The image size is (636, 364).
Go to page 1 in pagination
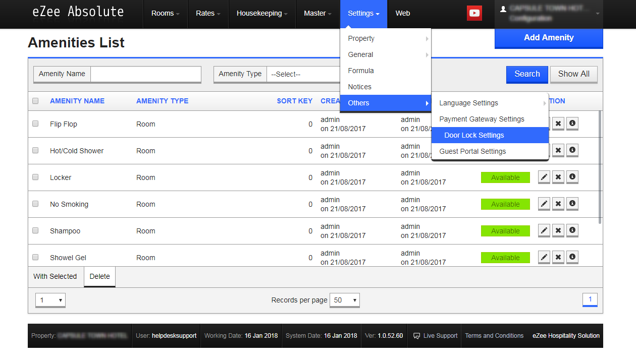[x=590, y=299]
